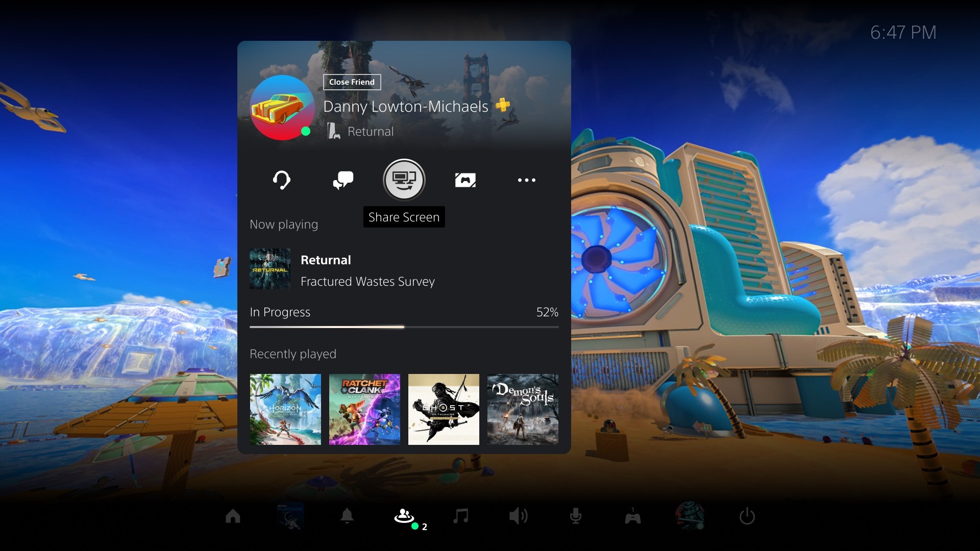Screen dimensions: 980x551
Task: Select the remote play controller icon
Action: point(465,180)
